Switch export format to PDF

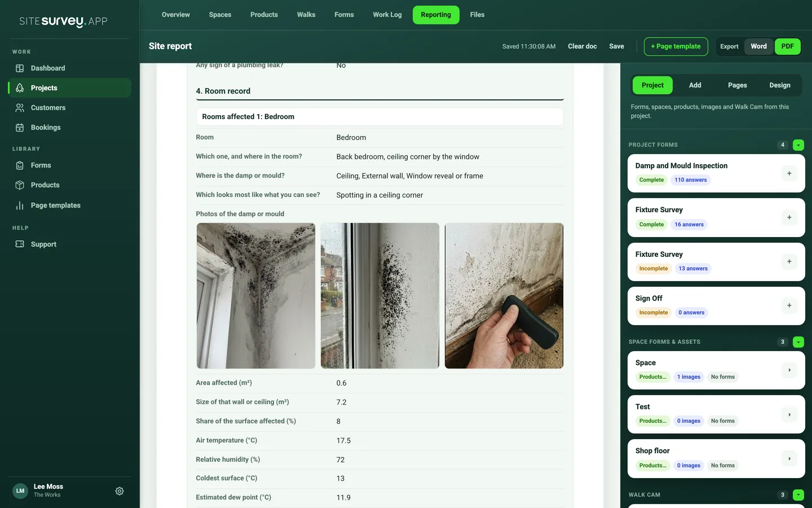point(788,46)
